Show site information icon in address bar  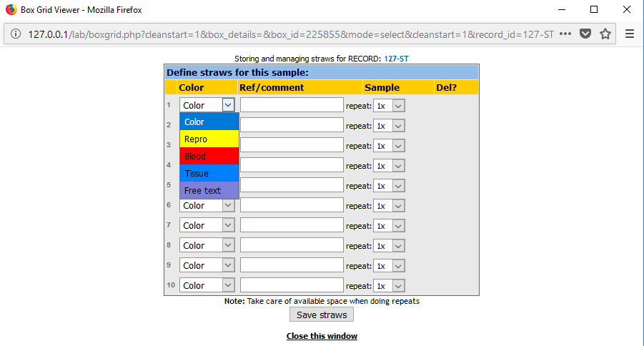tap(16, 34)
